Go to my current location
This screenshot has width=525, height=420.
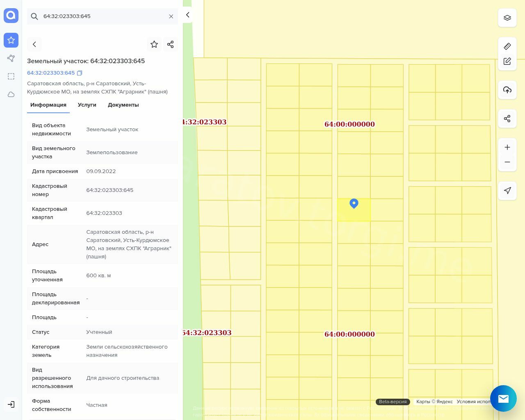[507, 190]
